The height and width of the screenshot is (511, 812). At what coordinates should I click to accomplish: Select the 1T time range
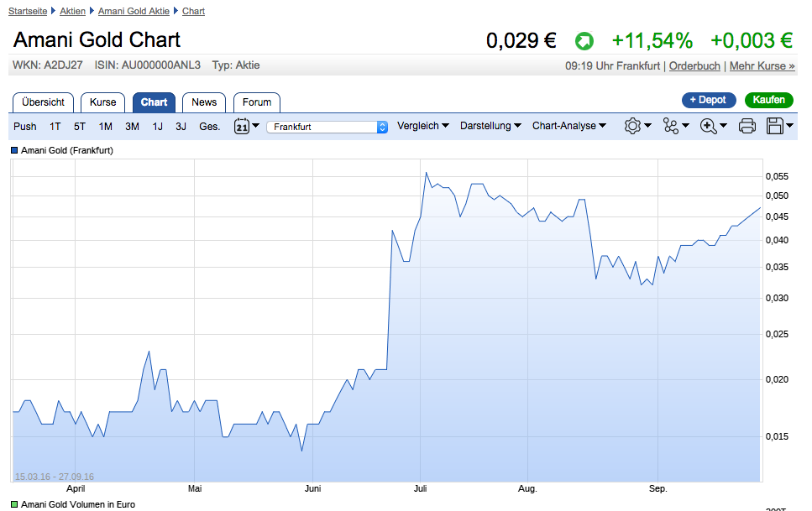pos(55,127)
